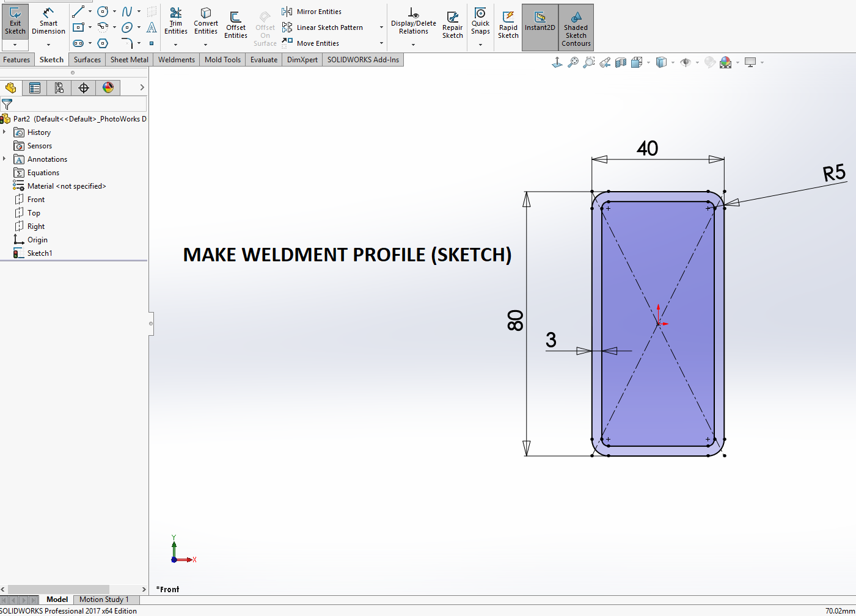Toggle Hide/Show Items eye icon
The height and width of the screenshot is (616, 856).
tap(687, 62)
